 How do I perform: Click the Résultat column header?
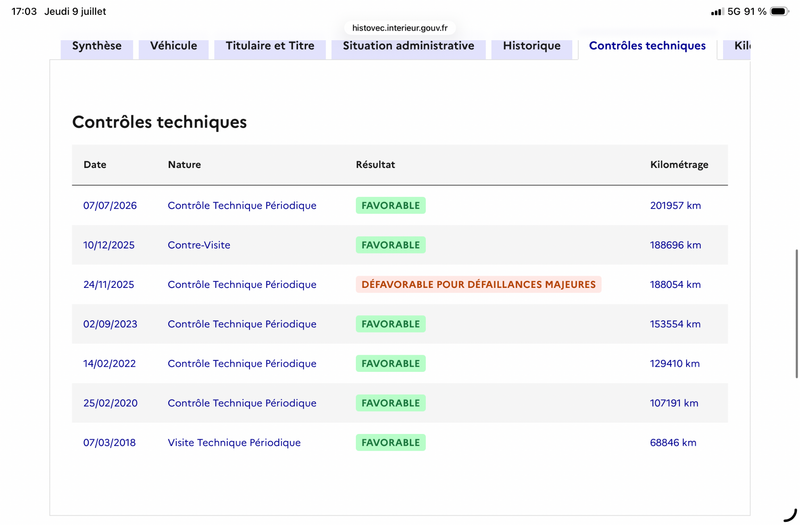click(376, 164)
